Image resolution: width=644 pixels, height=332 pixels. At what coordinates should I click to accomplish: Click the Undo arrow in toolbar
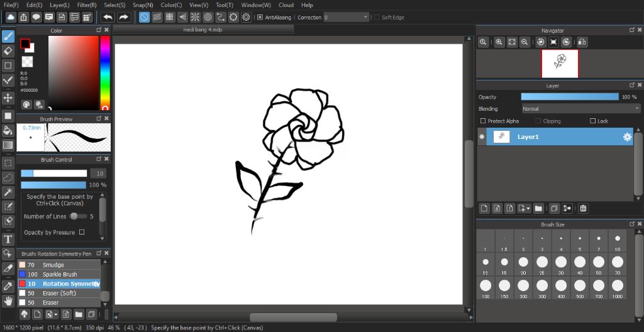pyautogui.click(x=108, y=17)
